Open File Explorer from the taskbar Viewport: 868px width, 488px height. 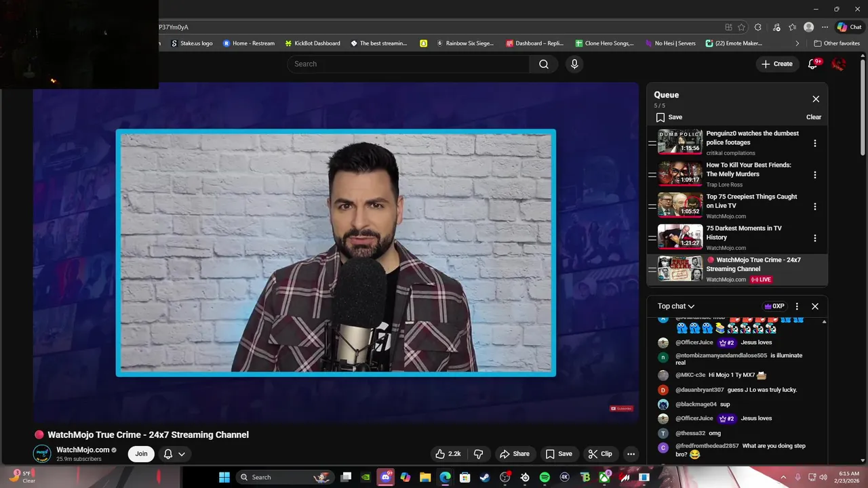425,477
